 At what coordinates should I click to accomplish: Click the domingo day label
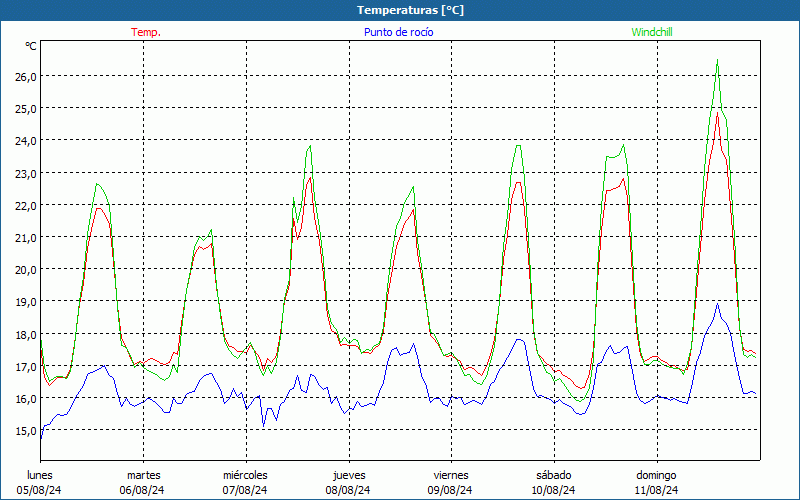tap(656, 475)
